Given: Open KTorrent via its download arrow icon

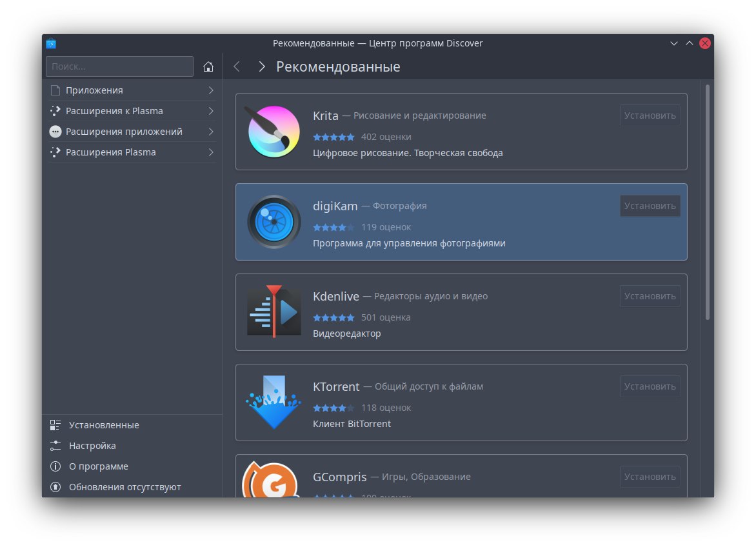Looking at the screenshot, I should (274, 402).
